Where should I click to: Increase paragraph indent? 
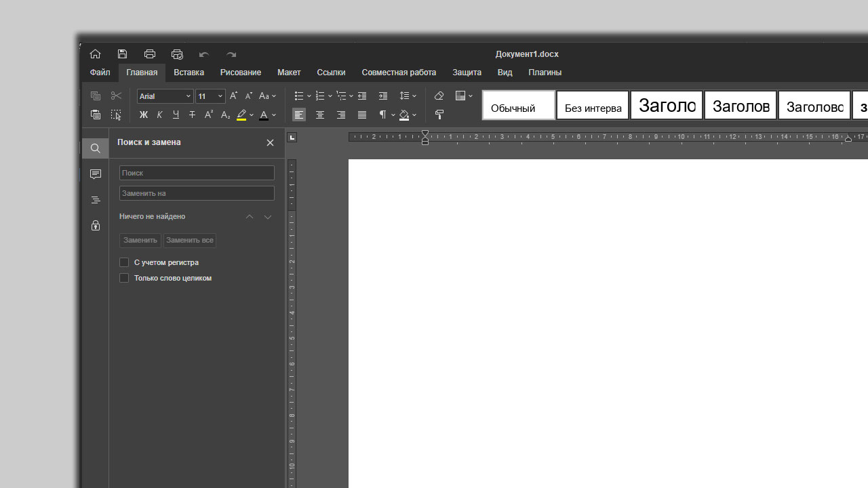[x=383, y=96]
